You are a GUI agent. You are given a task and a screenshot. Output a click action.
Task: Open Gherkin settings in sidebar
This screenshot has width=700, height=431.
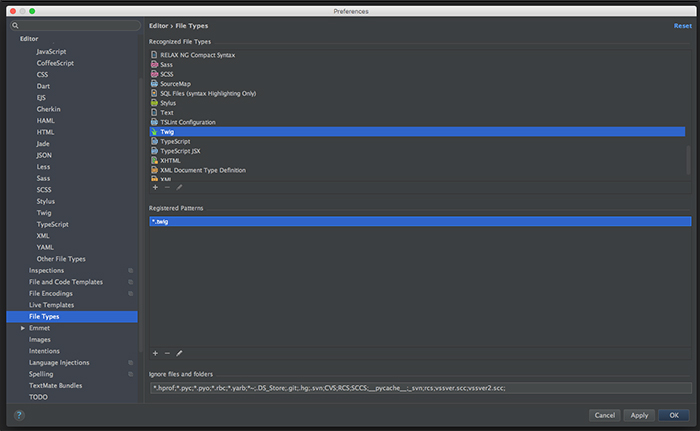pos(49,109)
